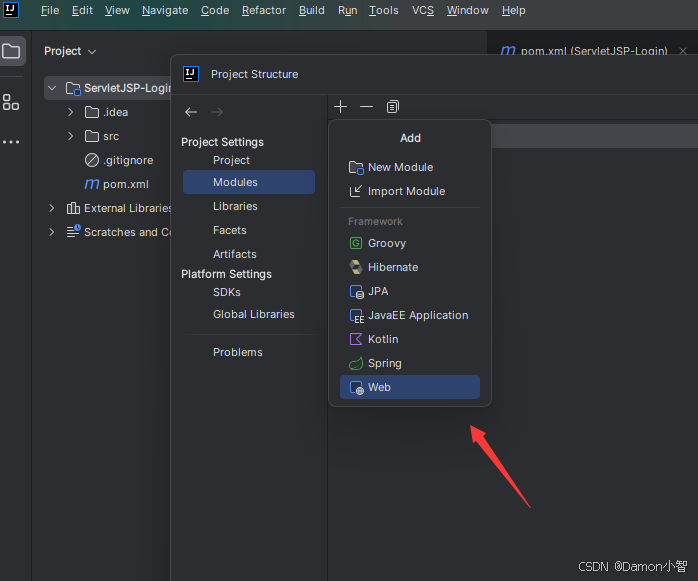
Task: Open the Structure tool window icon
Action: click(x=11, y=102)
